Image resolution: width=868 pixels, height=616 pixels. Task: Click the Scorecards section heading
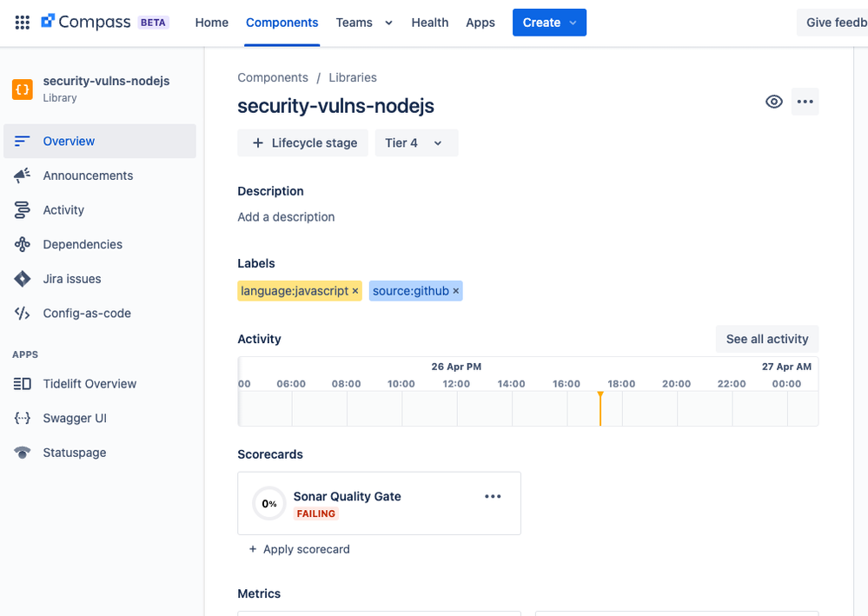pos(270,454)
